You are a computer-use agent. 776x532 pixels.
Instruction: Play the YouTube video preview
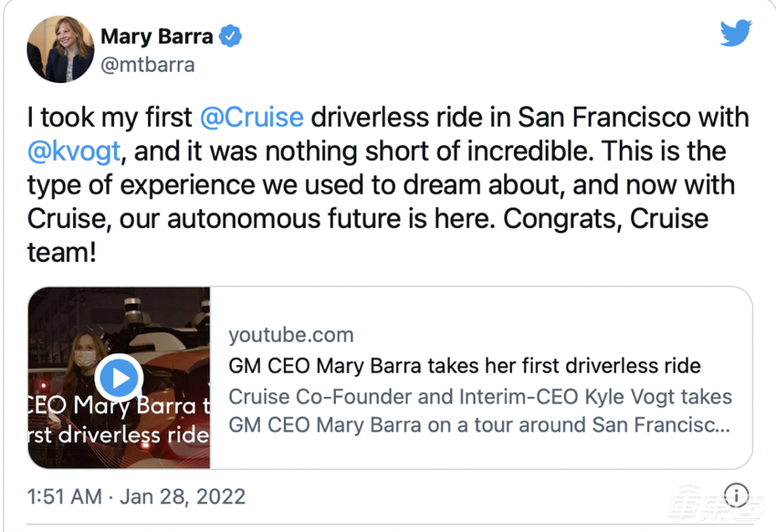click(x=119, y=378)
